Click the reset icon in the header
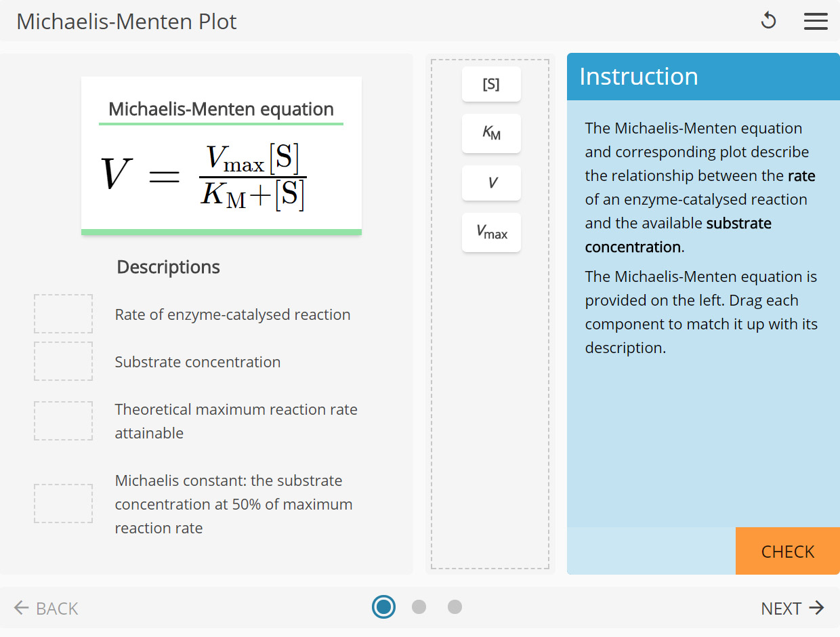The width and height of the screenshot is (840, 637). 769,20
